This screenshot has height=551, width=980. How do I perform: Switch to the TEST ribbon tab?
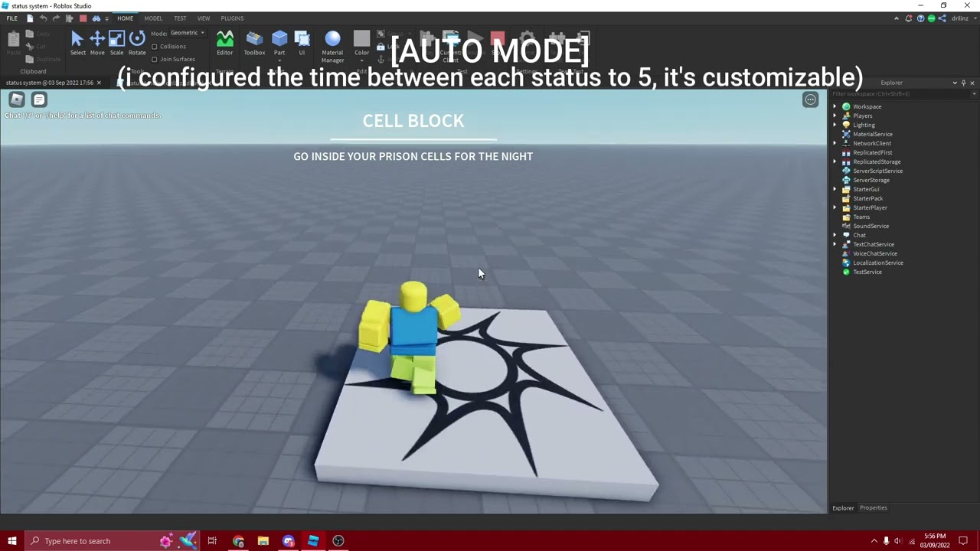180,18
